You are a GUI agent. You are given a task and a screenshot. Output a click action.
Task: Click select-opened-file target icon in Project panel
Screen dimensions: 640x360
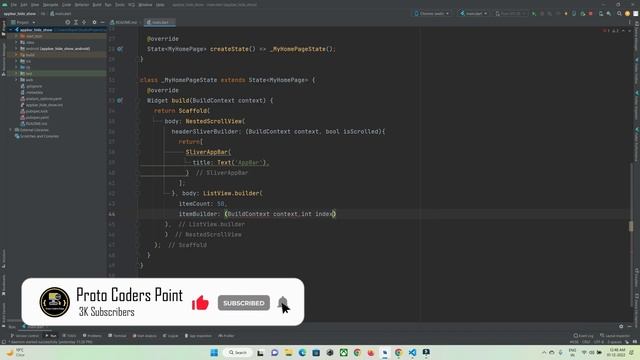[x=68, y=22]
